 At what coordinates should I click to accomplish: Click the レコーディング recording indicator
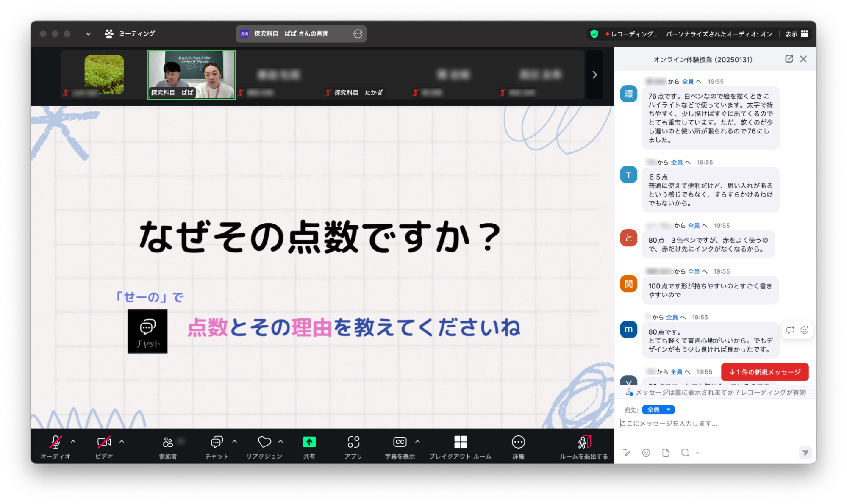pos(632,34)
